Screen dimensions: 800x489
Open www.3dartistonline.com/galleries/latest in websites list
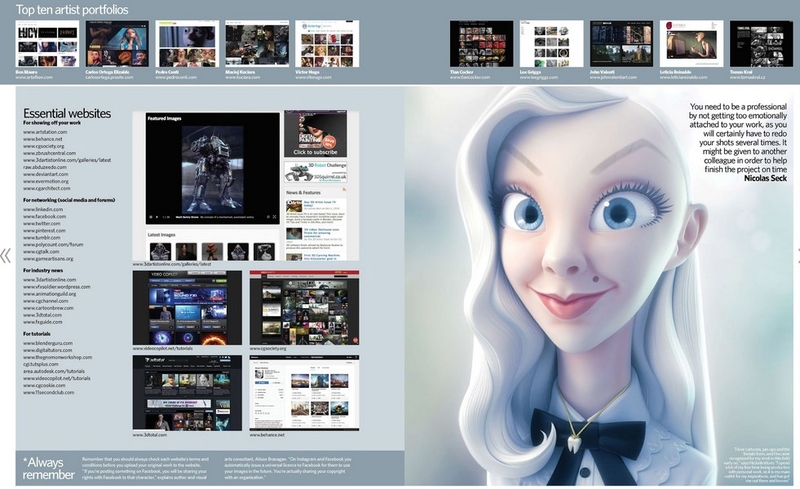[67, 160]
